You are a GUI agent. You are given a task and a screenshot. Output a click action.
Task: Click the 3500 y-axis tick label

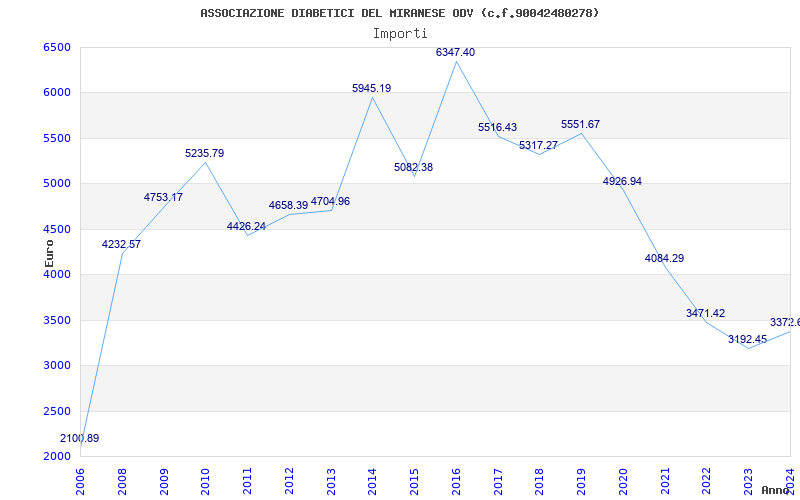pyautogui.click(x=57, y=320)
